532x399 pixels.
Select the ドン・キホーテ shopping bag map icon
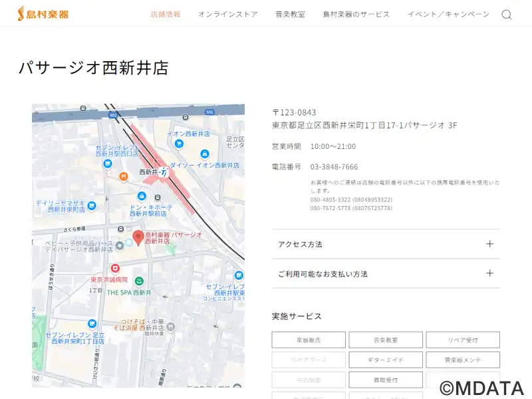[142, 196]
